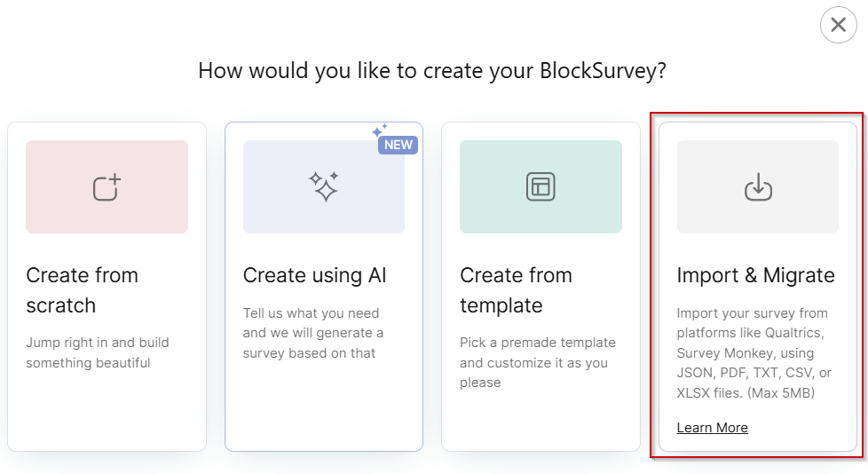This screenshot has height=474, width=868.
Task: Select the Create from template heading
Action: [x=516, y=290]
